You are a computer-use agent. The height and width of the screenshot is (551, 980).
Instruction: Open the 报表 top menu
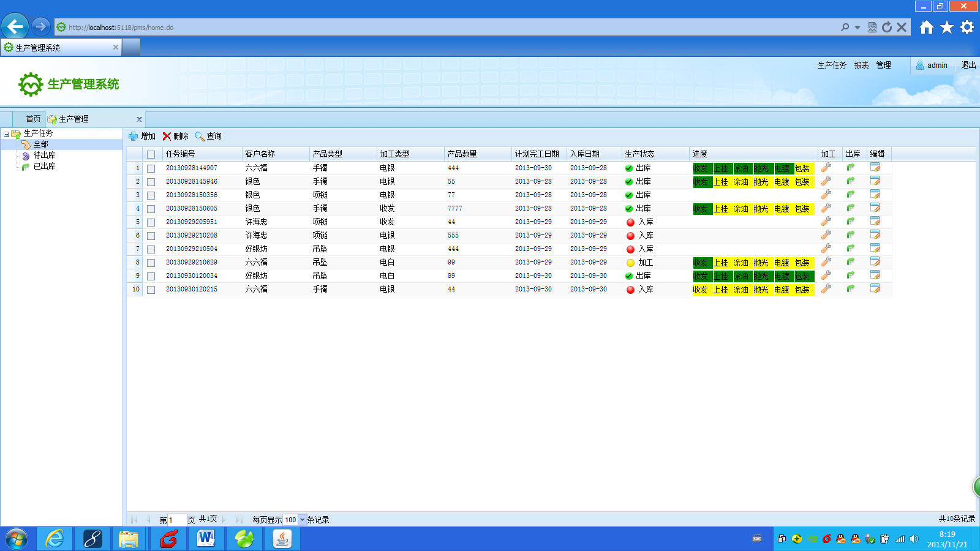pyautogui.click(x=861, y=65)
